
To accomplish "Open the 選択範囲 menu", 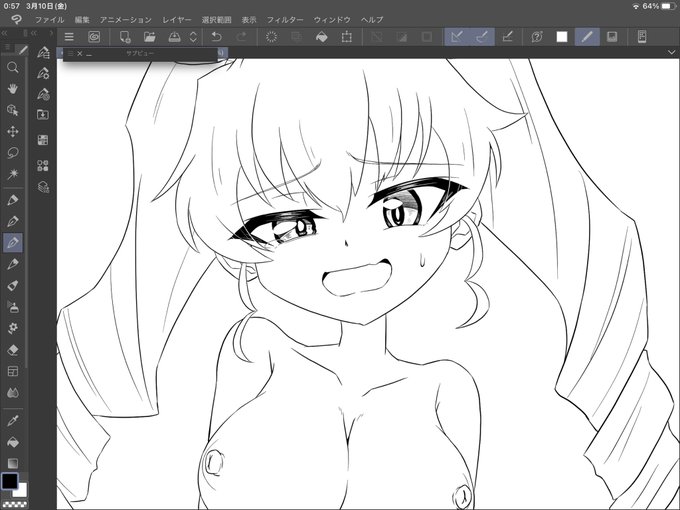I will coord(216,20).
